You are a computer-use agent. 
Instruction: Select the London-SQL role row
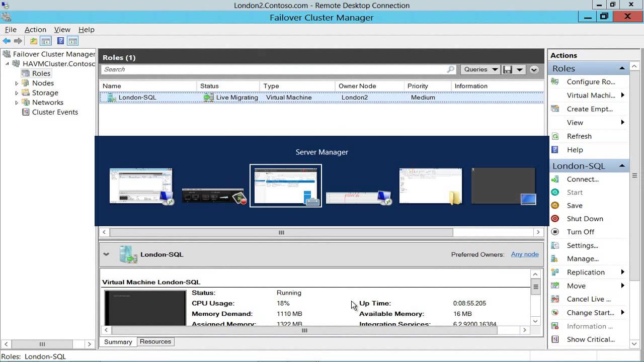[x=321, y=98]
